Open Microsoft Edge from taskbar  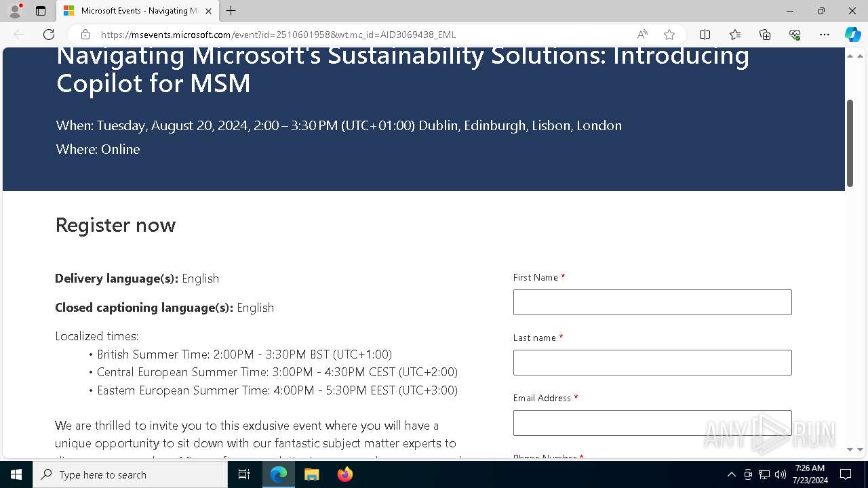click(279, 474)
